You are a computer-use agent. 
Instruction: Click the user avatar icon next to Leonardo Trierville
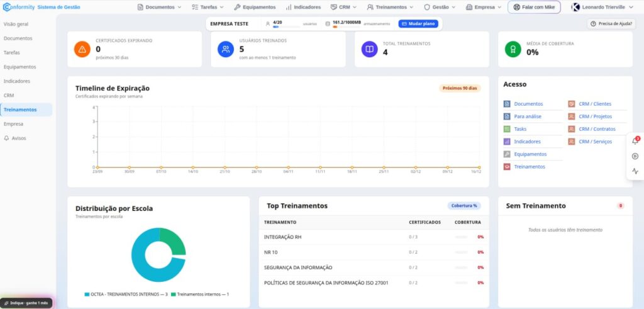pyautogui.click(x=576, y=7)
